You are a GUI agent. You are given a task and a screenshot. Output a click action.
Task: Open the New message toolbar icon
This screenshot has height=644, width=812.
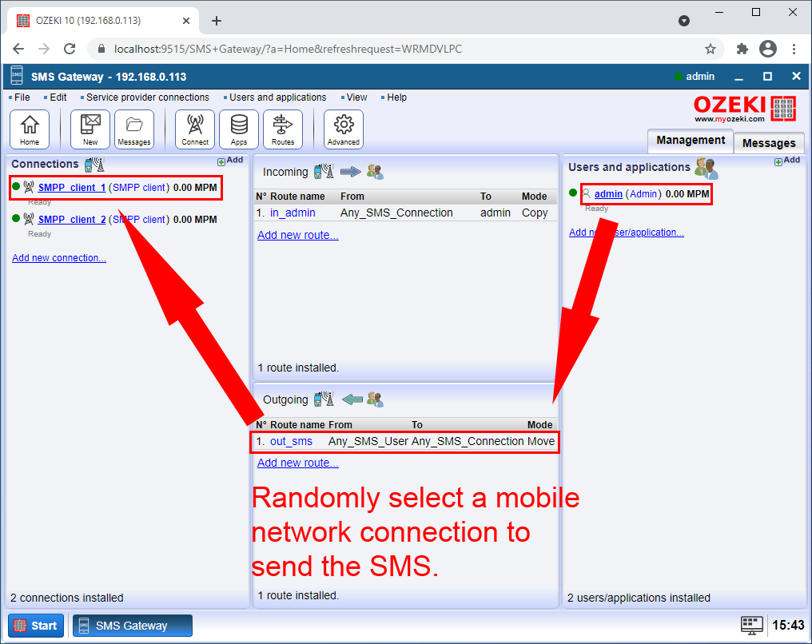90,129
